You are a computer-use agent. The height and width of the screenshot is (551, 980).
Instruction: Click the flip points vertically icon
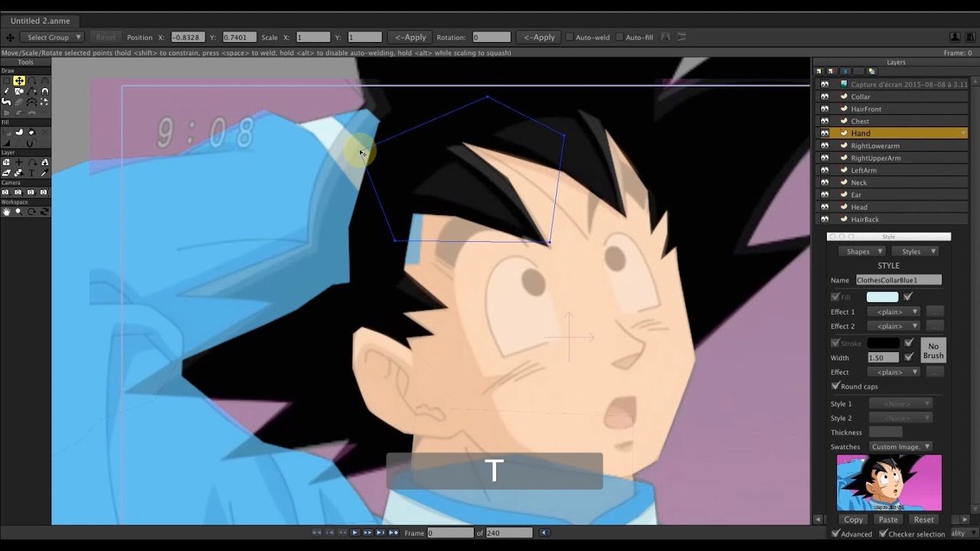point(681,37)
